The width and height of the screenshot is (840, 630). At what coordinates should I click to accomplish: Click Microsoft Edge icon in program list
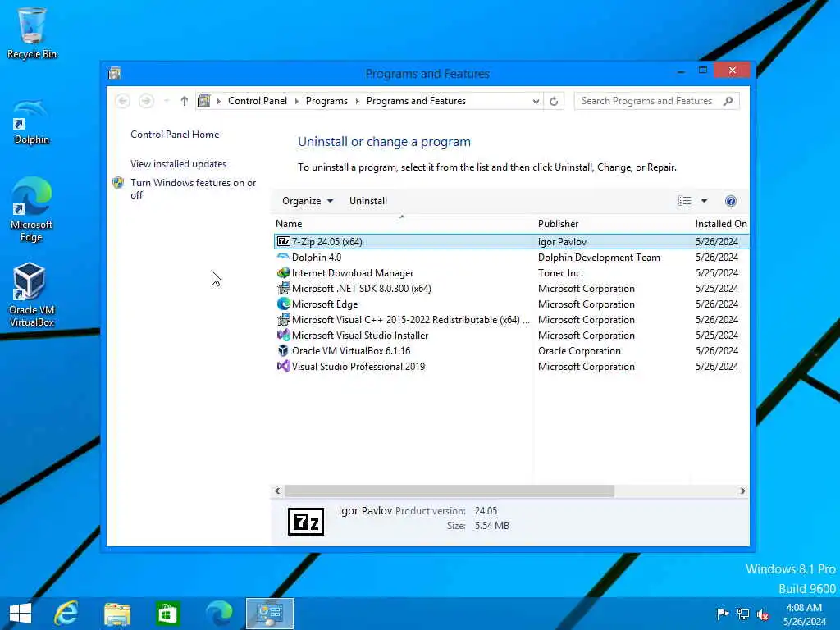click(x=283, y=304)
